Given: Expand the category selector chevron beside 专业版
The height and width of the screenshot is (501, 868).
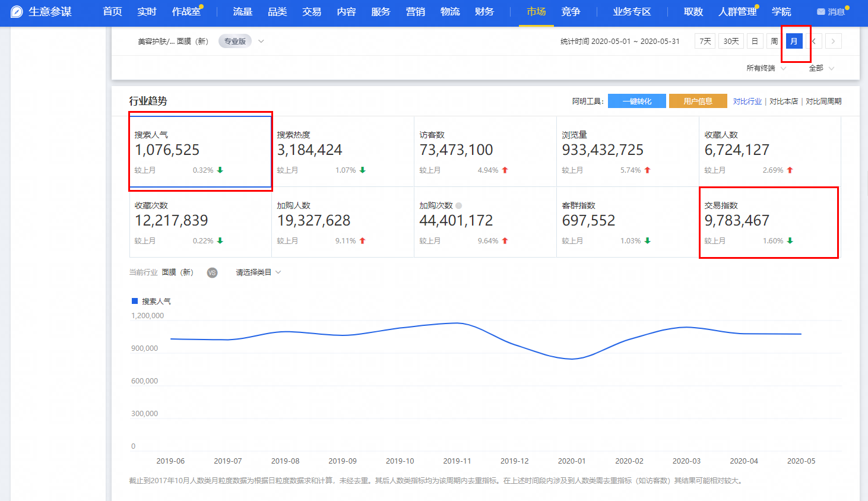Looking at the screenshot, I should (x=261, y=42).
